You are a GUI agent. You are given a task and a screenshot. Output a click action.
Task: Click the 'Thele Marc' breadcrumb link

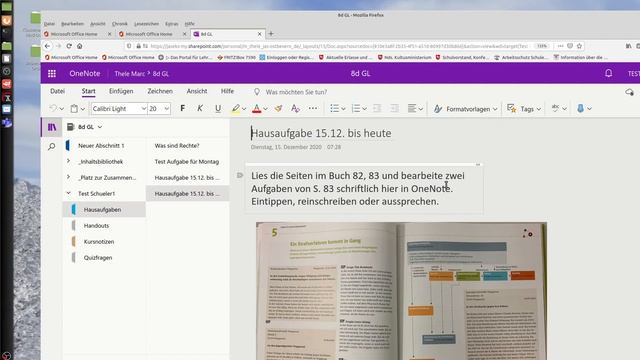(129, 74)
